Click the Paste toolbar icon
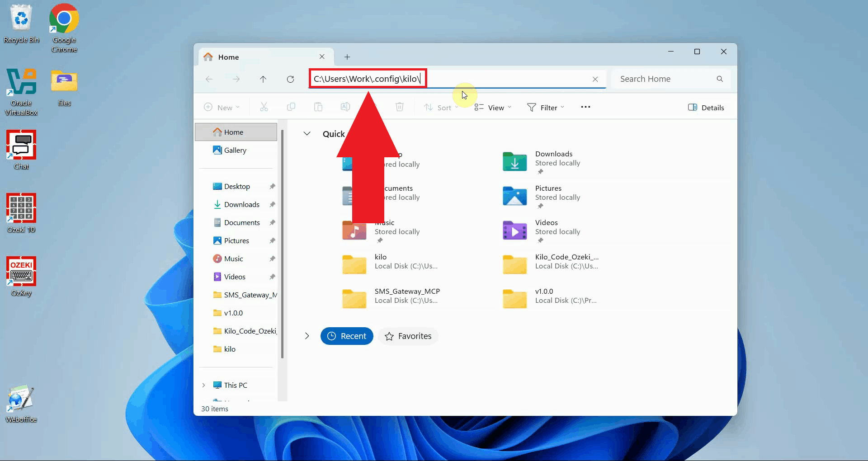This screenshot has width=868, height=461. [x=318, y=107]
